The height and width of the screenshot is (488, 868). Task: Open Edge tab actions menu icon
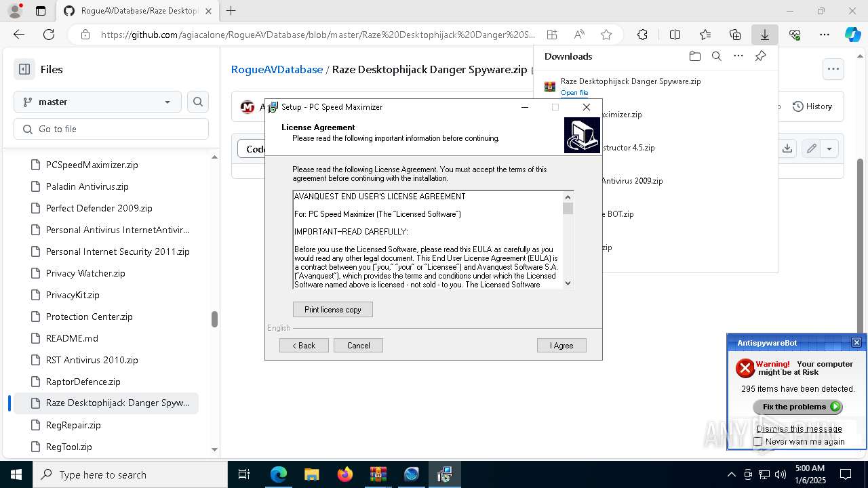click(x=41, y=11)
